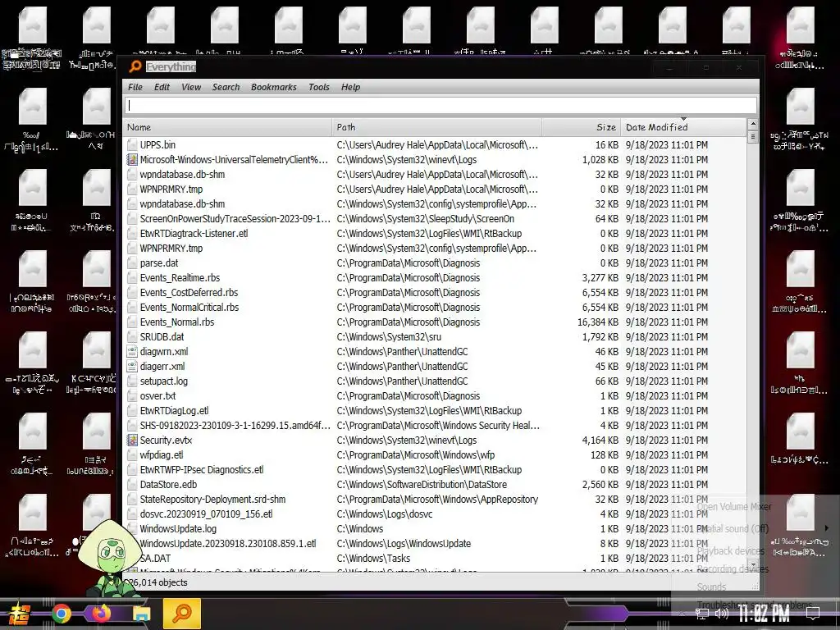Viewport: 840px width, 630px height.
Task: Open the File menu in Everything
Action: pos(135,87)
